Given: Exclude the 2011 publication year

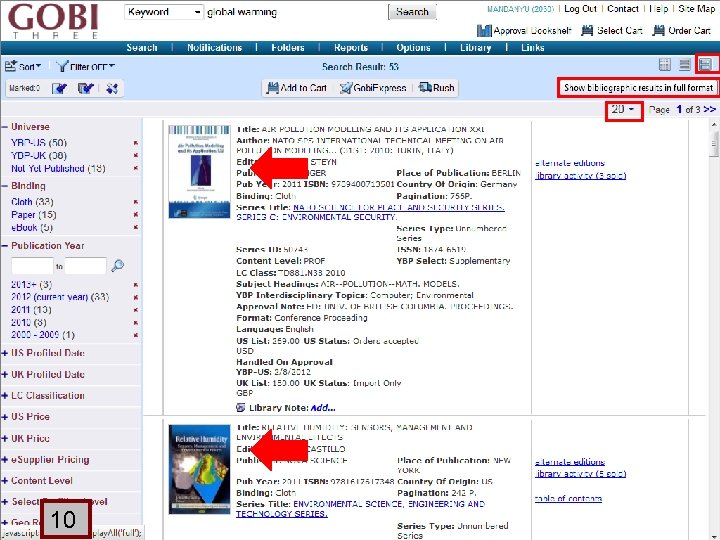Looking at the screenshot, I should click(136, 310).
